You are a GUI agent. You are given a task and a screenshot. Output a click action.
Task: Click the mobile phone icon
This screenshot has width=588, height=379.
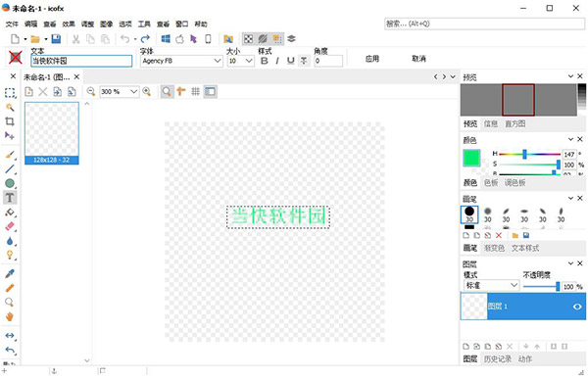pos(208,38)
